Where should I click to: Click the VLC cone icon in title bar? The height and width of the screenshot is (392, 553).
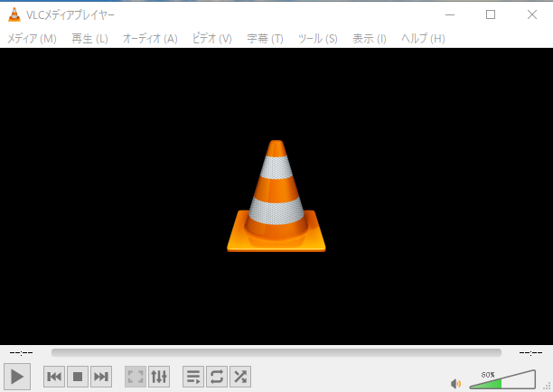click(14, 14)
